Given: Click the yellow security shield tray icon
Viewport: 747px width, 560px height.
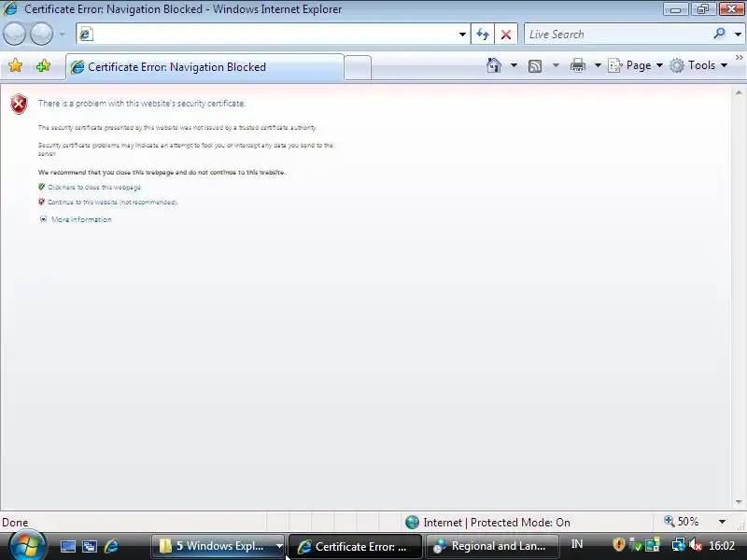Looking at the screenshot, I should pos(618,544).
